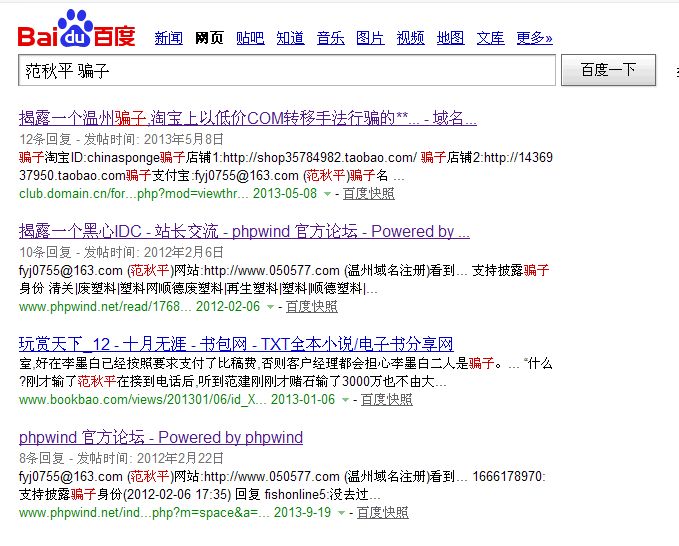The width and height of the screenshot is (679, 546).
Task: Click the www.bookbao.com/views URL text
Action: [x=143, y=399]
